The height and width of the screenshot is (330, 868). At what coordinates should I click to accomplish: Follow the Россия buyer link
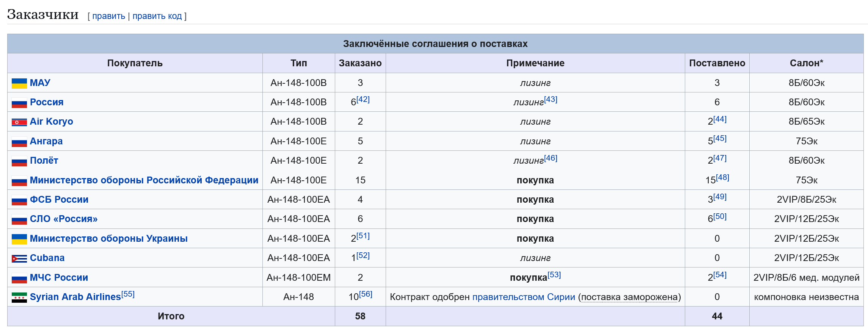click(x=47, y=102)
